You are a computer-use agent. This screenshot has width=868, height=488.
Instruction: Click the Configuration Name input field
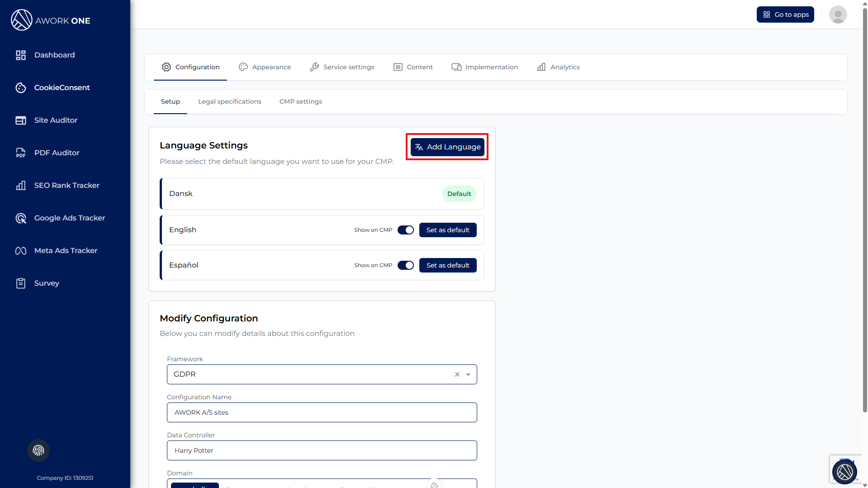[x=322, y=412]
